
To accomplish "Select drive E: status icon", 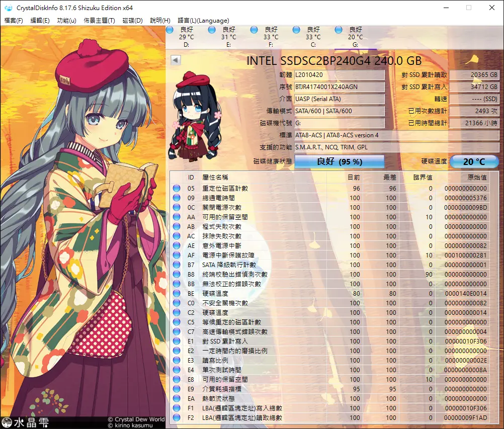I will pyautogui.click(x=212, y=30).
